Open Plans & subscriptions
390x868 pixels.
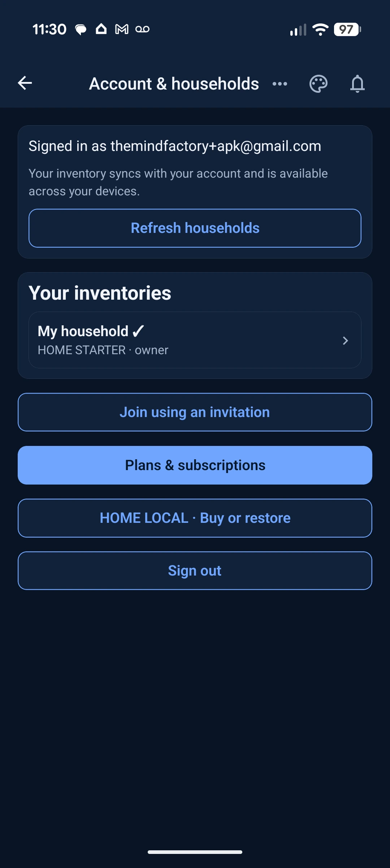coord(195,465)
